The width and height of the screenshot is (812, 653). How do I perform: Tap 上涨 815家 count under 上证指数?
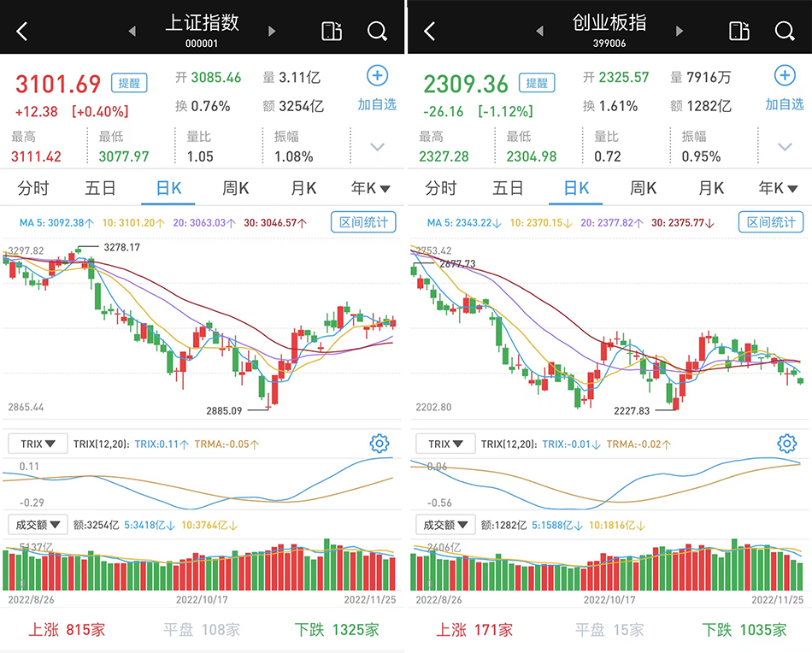point(67,630)
